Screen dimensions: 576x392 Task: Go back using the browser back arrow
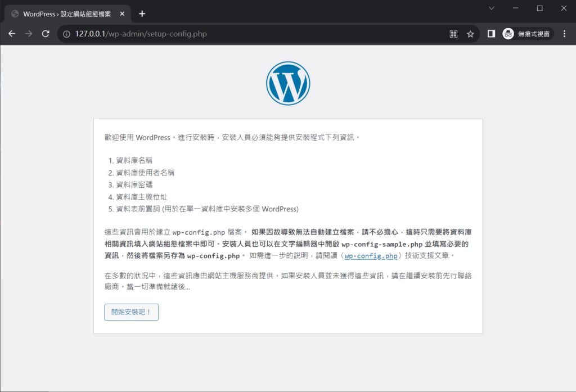pos(12,34)
